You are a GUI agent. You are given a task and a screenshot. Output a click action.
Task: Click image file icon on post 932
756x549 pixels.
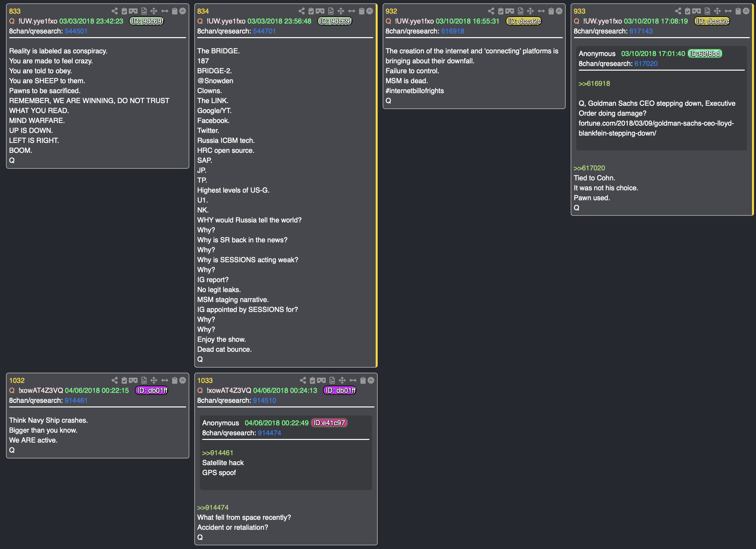[521, 11]
